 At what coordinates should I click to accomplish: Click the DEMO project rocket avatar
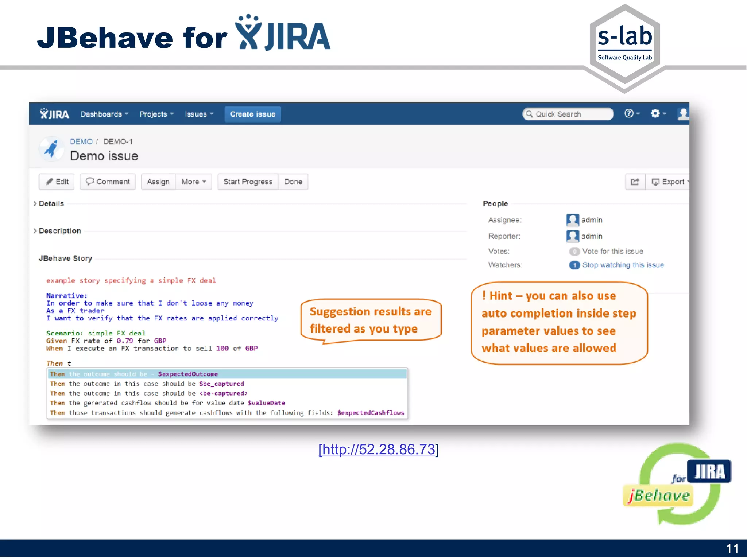(52, 149)
